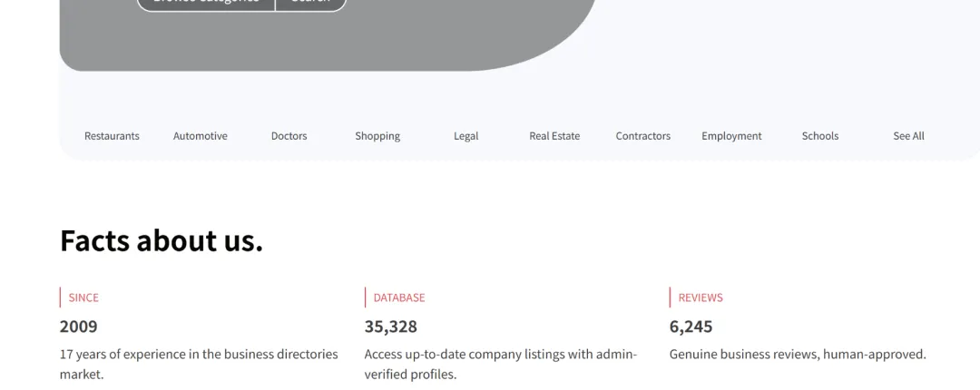This screenshot has width=980, height=390.
Task: Open the Schools category
Action: [x=820, y=136]
